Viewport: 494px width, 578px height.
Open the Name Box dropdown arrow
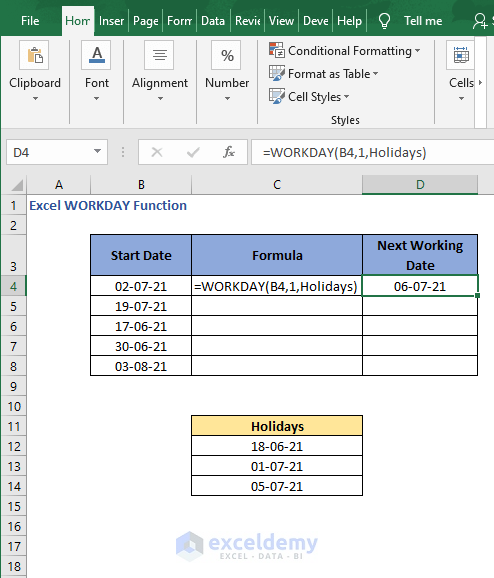pyautogui.click(x=97, y=151)
